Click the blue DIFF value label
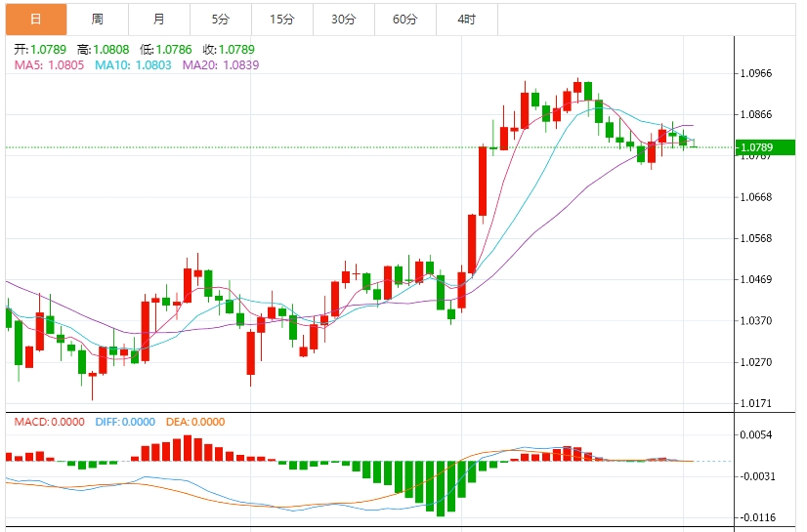 [x=125, y=422]
